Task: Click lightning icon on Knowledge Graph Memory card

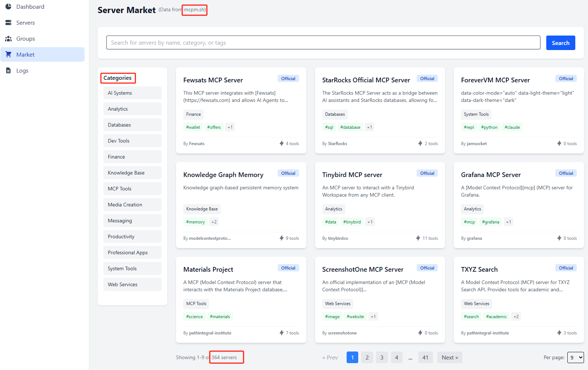Action: [282, 238]
